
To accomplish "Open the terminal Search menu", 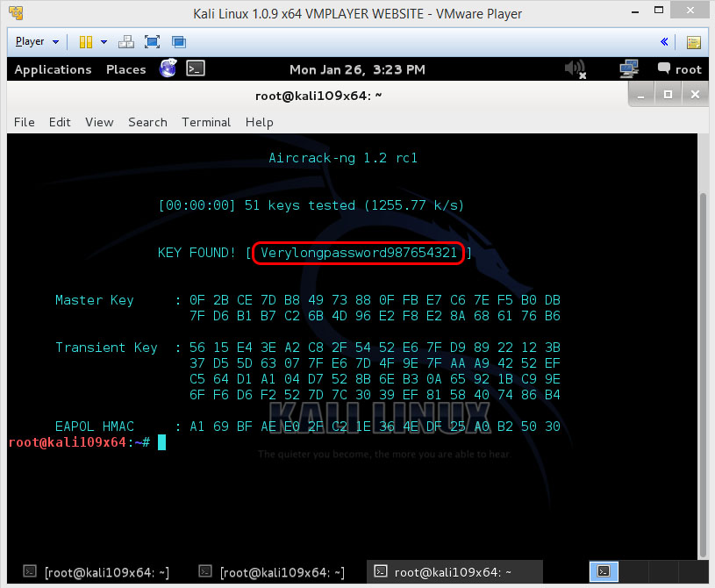I will pyautogui.click(x=147, y=122).
